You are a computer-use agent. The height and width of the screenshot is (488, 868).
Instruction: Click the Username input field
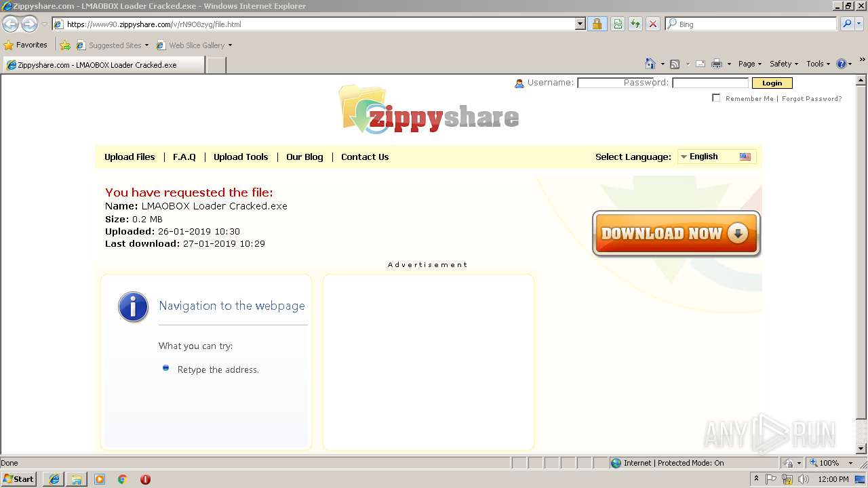point(615,83)
